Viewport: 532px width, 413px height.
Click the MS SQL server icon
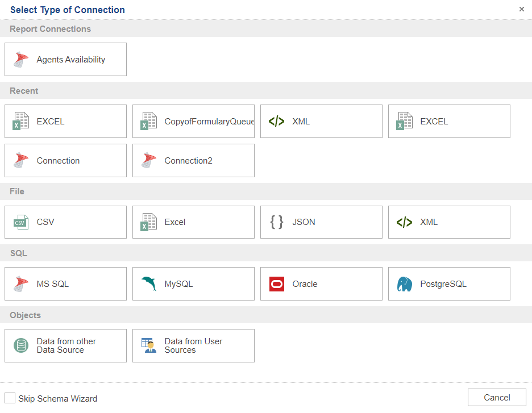click(x=21, y=284)
